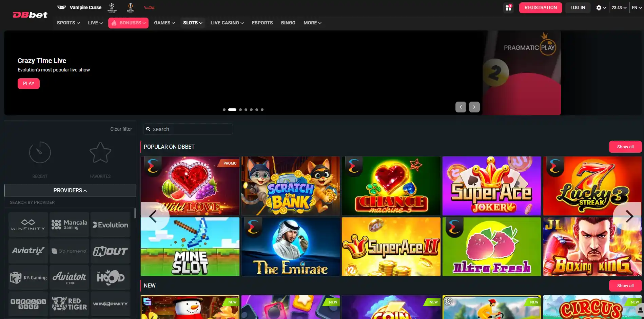This screenshot has width=644, height=319.
Task: Filter by Aviatrix provider
Action: click(28, 251)
